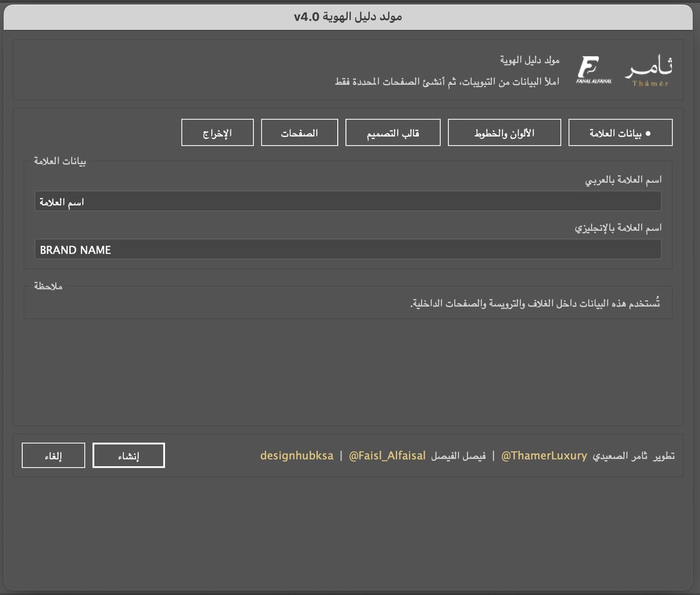This screenshot has height=595, width=700.
Task: Click the ثامر logo image
Action: click(x=649, y=71)
